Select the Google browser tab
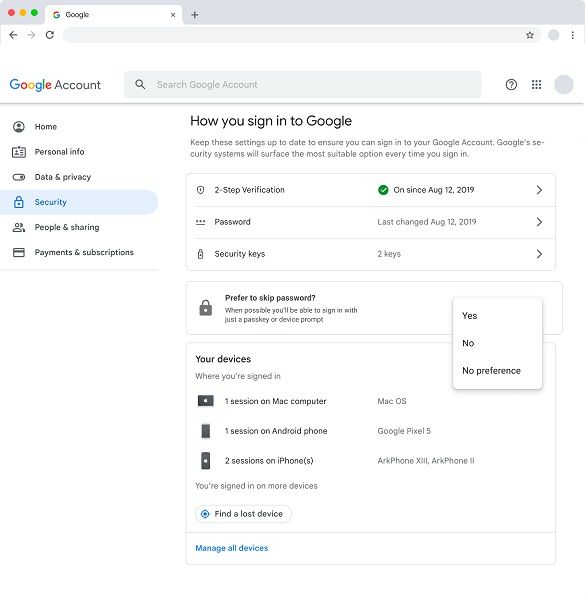The height and width of the screenshot is (600, 585). (x=113, y=15)
